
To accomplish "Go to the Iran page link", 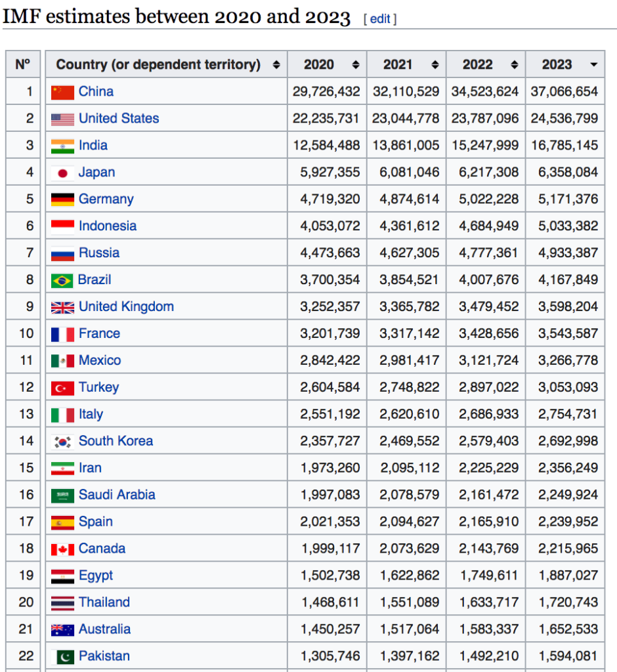I will click(90, 468).
